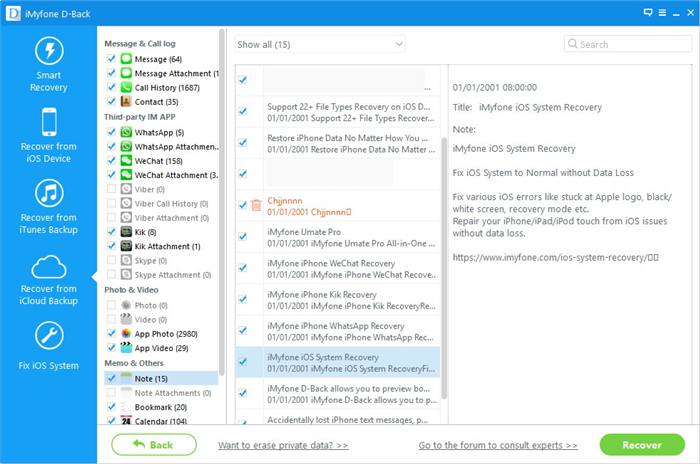Click the feedback chat icon in title bar
This screenshot has width=700, height=464.
click(648, 13)
